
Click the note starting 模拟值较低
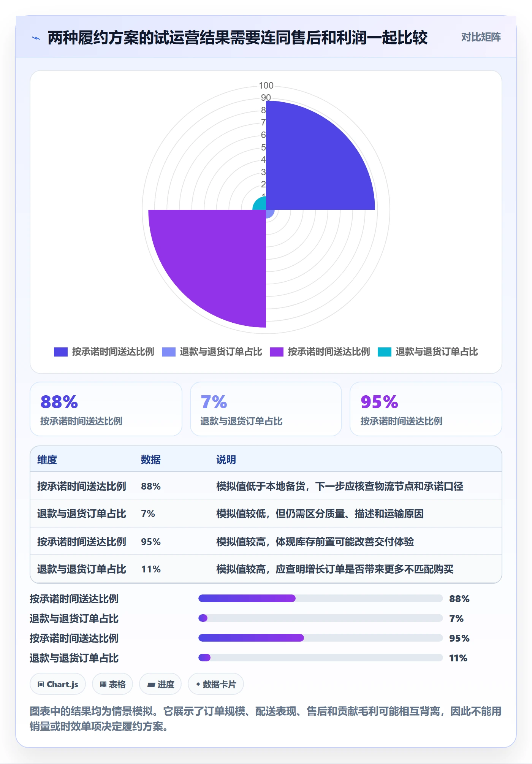coord(320,514)
